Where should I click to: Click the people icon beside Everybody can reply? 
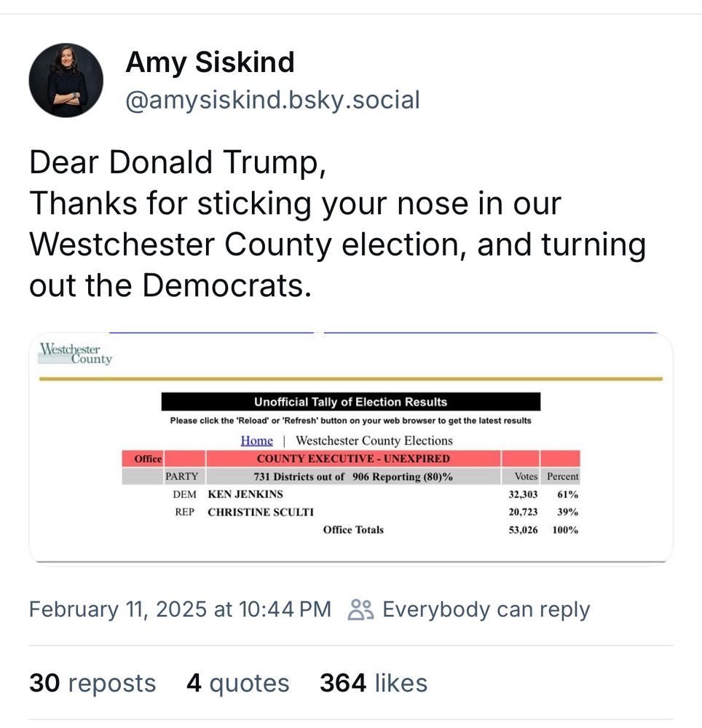pos(360,609)
